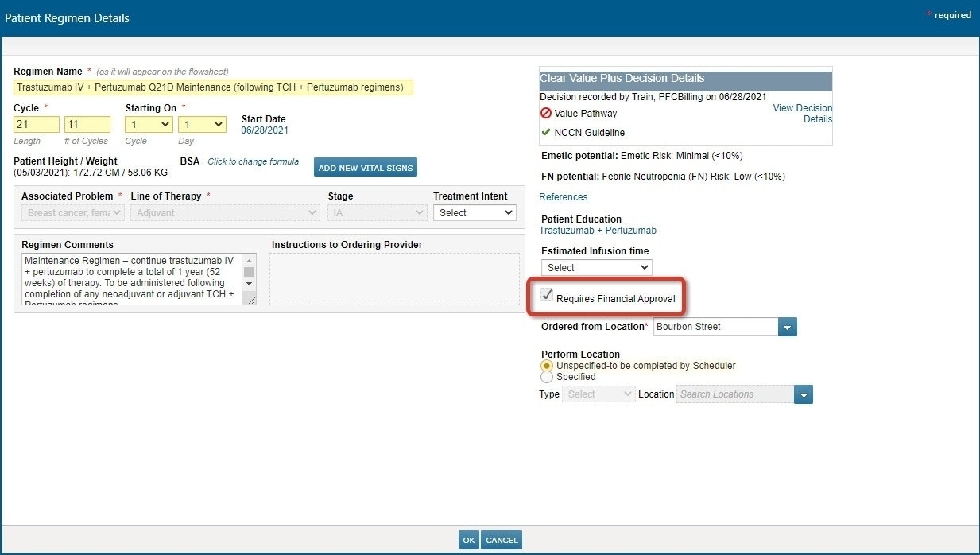980x555 pixels.
Task: Uncheck the Requires Financial Approval checkbox
Action: point(546,295)
